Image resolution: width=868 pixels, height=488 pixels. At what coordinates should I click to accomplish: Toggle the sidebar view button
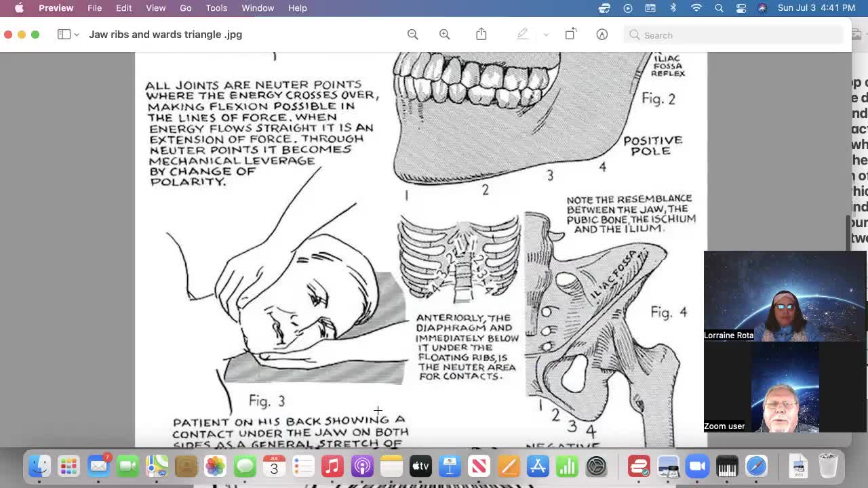[64, 35]
